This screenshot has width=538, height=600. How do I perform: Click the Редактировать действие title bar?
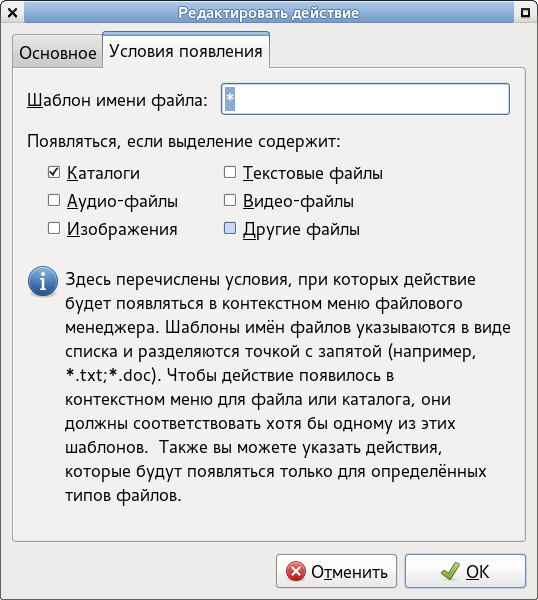click(269, 13)
